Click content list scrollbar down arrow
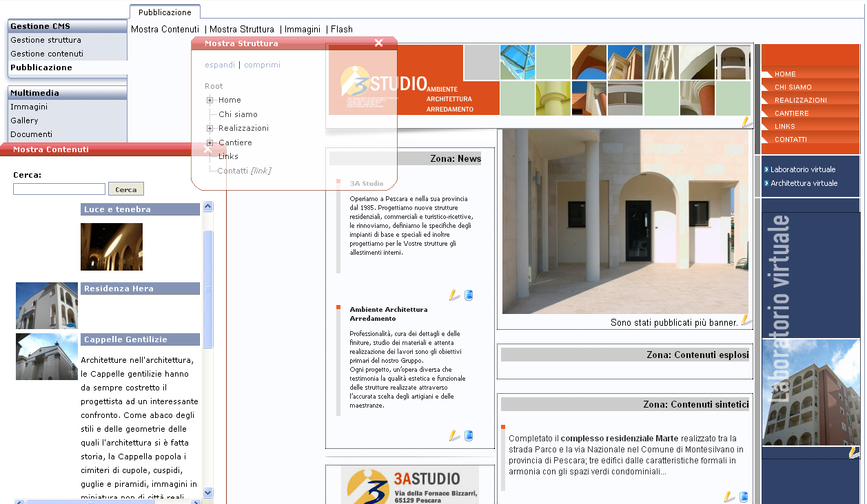 [x=208, y=492]
